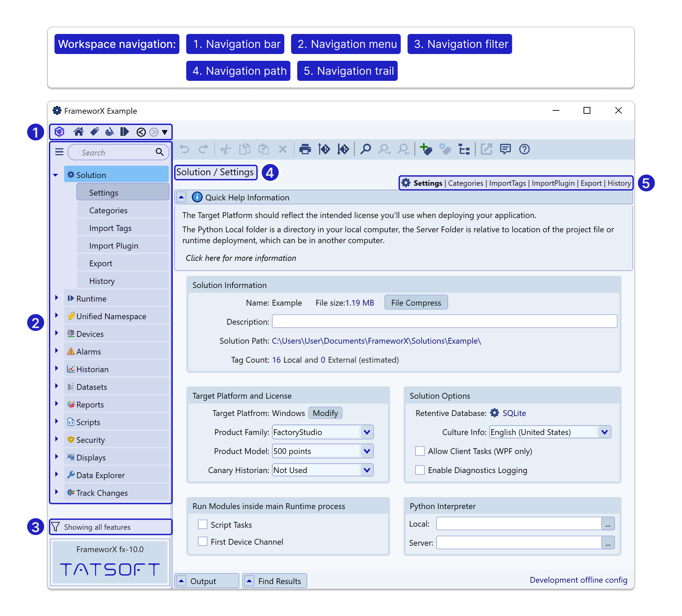Expand the Alarms tree node

57,351
